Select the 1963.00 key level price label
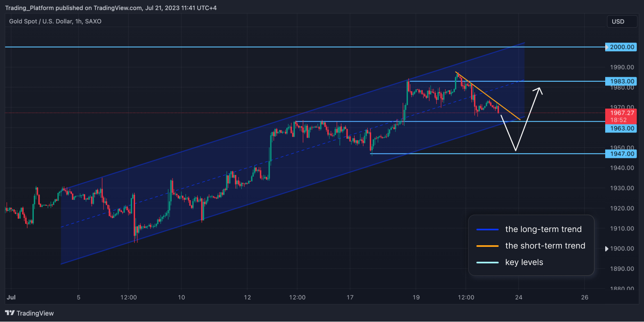 pos(621,128)
